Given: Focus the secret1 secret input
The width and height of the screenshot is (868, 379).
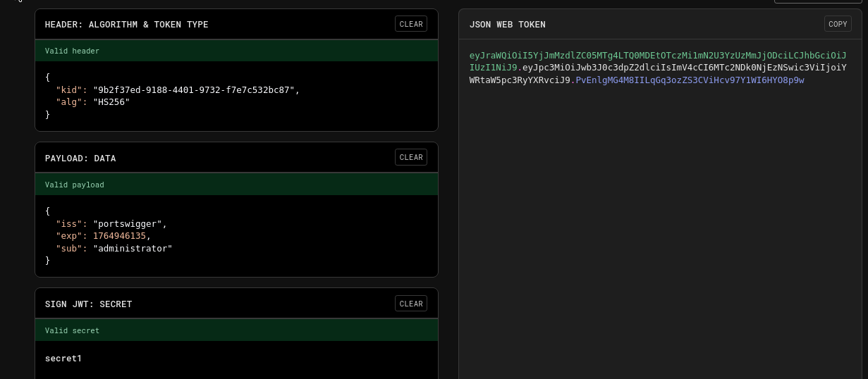Looking at the screenshot, I should pyautogui.click(x=63, y=359).
